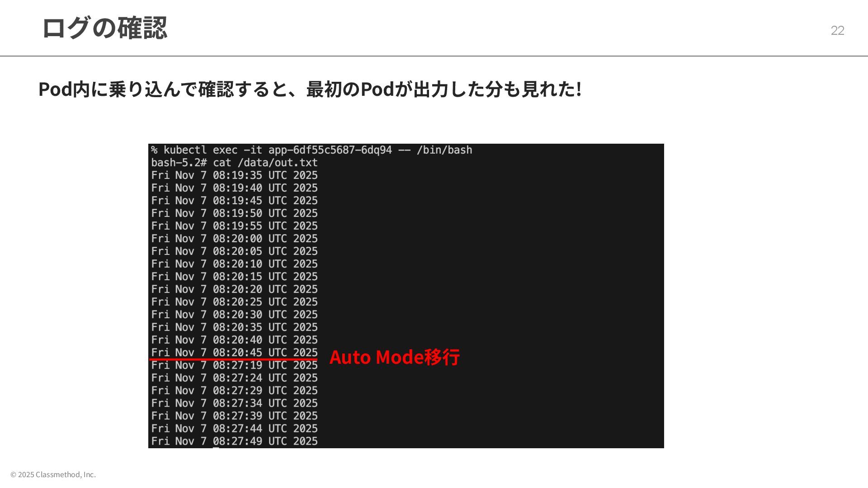Image resolution: width=868 pixels, height=488 pixels.
Task: Click the log line 08:19:55 UTC
Action: pyautogui.click(x=234, y=226)
